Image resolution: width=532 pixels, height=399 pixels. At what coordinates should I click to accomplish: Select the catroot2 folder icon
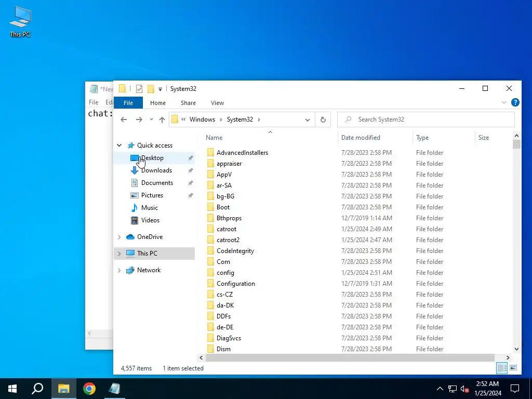(x=211, y=240)
